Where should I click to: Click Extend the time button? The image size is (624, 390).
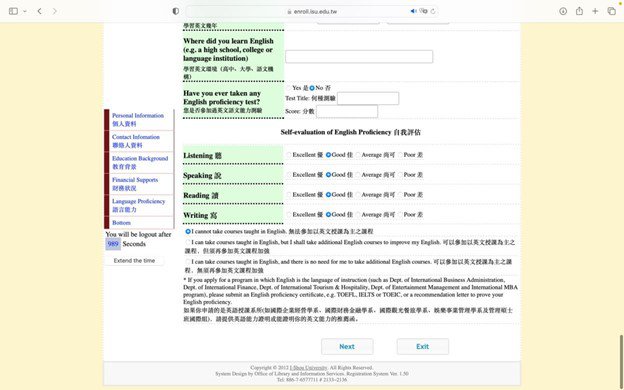[x=135, y=261]
